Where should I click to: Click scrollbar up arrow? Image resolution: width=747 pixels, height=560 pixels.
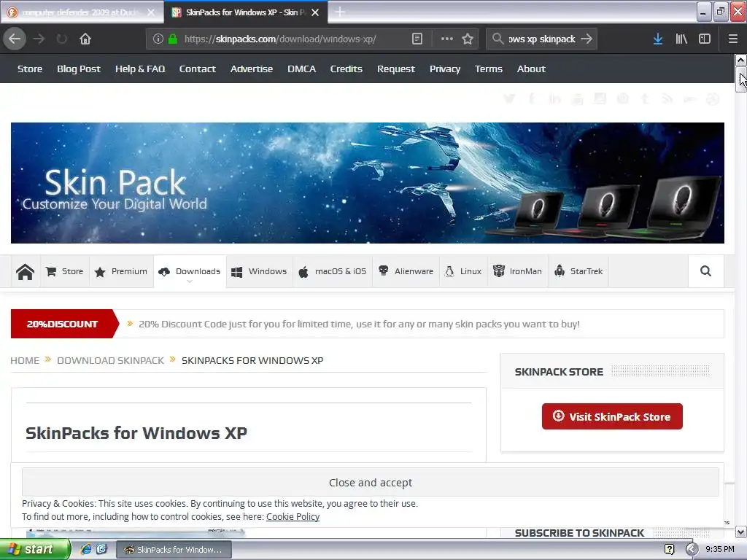click(740, 60)
